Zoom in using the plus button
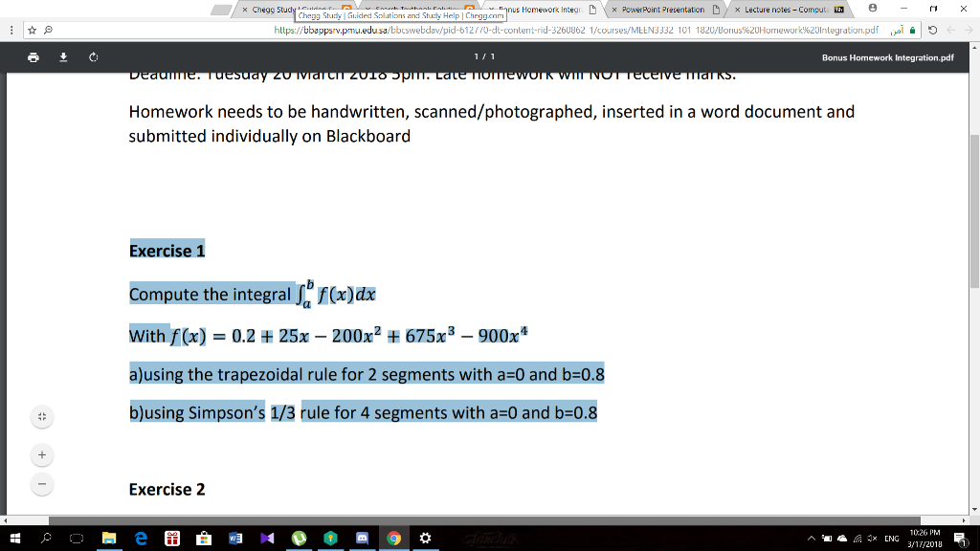 41,454
